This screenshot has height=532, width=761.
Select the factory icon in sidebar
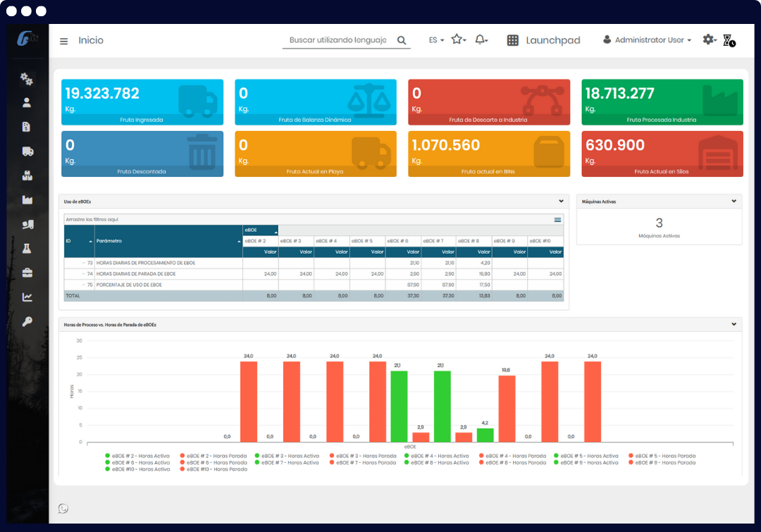pos(27,200)
